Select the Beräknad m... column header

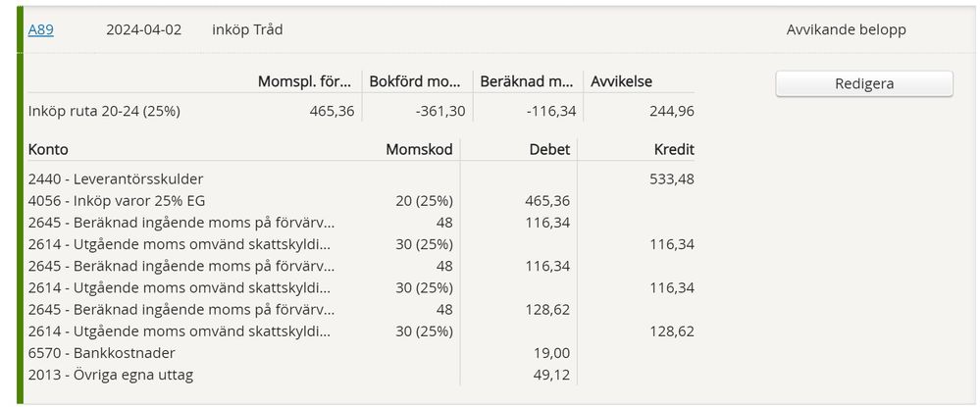(x=527, y=81)
